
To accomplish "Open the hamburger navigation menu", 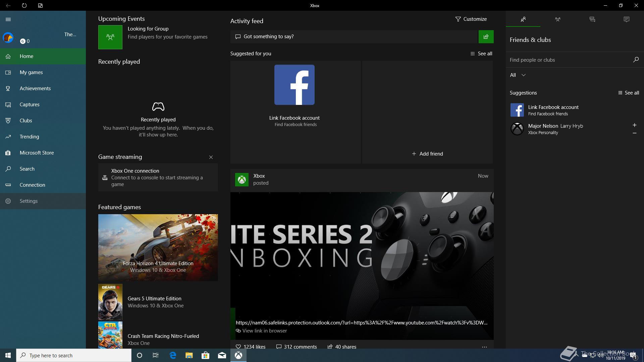I will [8, 19].
